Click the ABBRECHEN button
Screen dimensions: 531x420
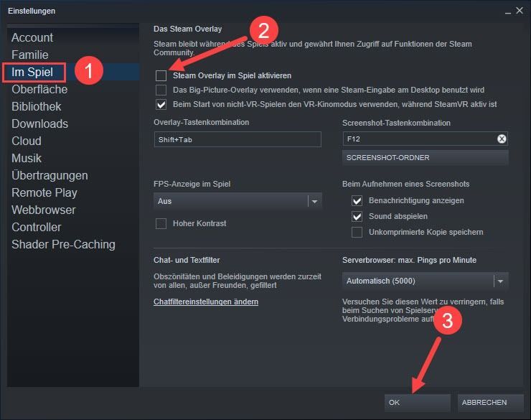(x=490, y=402)
